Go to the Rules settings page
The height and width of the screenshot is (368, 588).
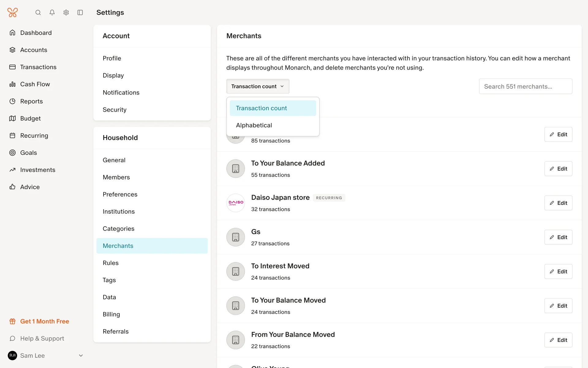[111, 263]
